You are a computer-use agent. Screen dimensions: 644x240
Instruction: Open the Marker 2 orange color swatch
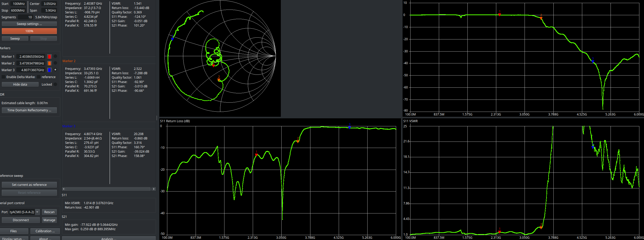coord(49,63)
